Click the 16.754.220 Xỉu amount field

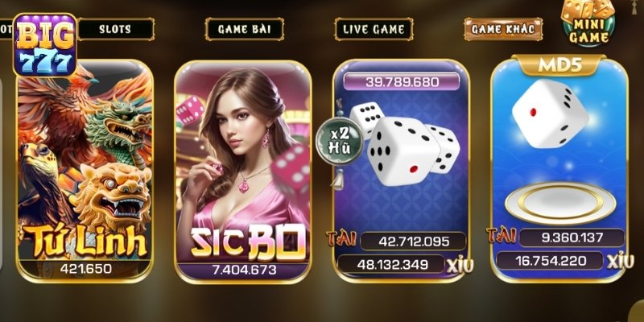[550, 260]
